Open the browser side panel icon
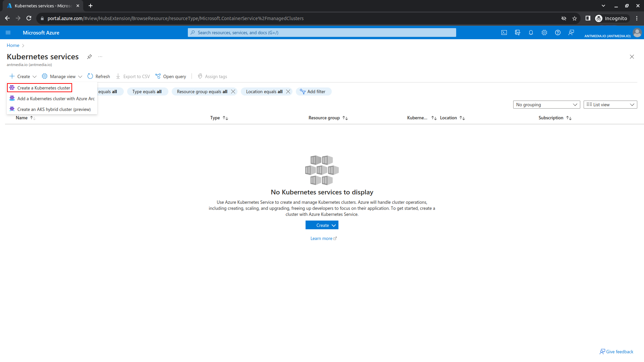This screenshot has height=362, width=644. pyautogui.click(x=588, y=18)
